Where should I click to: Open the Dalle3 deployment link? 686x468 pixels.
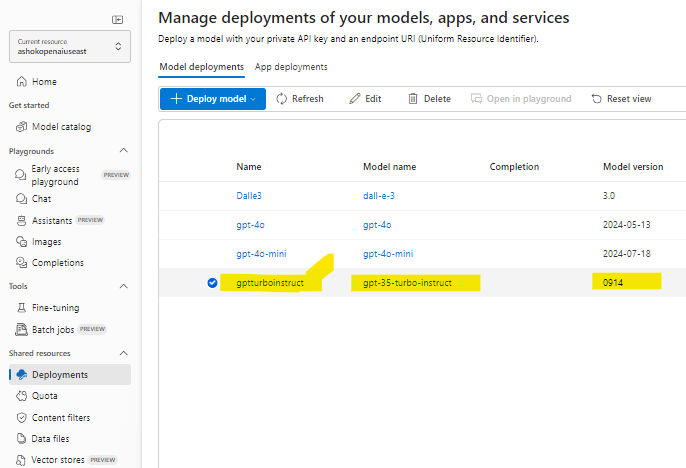249,196
